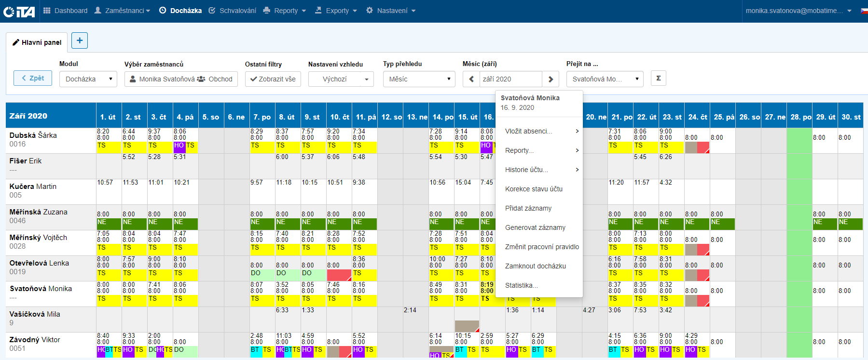This screenshot has height=360, width=868.
Task: Click the září 2020 month field
Action: [510, 79]
